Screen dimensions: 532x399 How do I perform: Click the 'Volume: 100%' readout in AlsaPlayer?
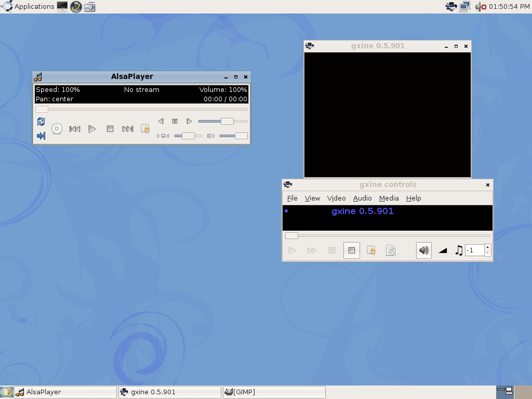[223, 89]
